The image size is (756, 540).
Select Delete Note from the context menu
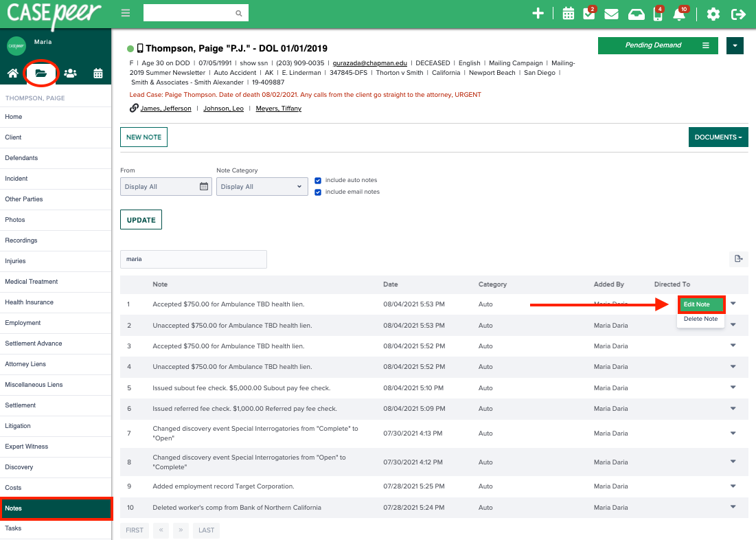(700, 319)
